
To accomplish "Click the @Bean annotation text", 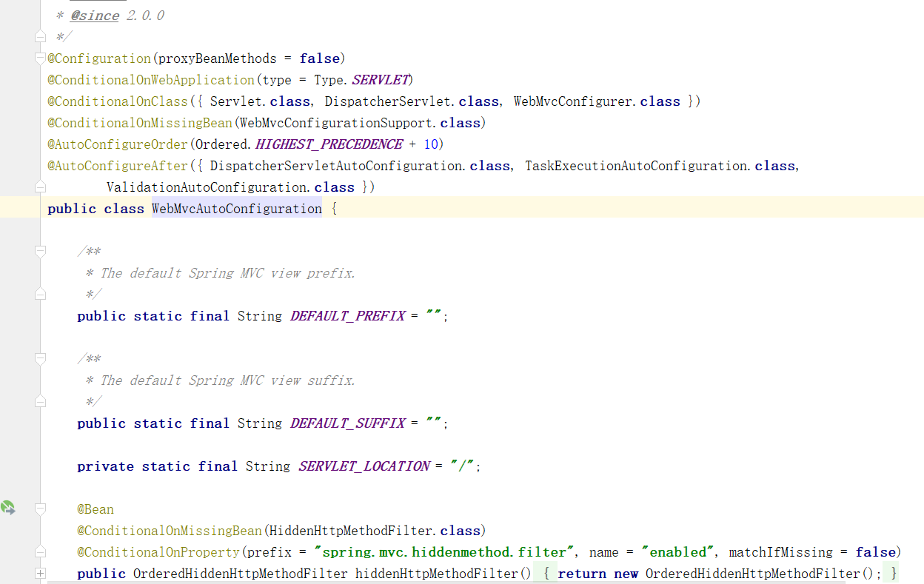I will coord(96,509).
